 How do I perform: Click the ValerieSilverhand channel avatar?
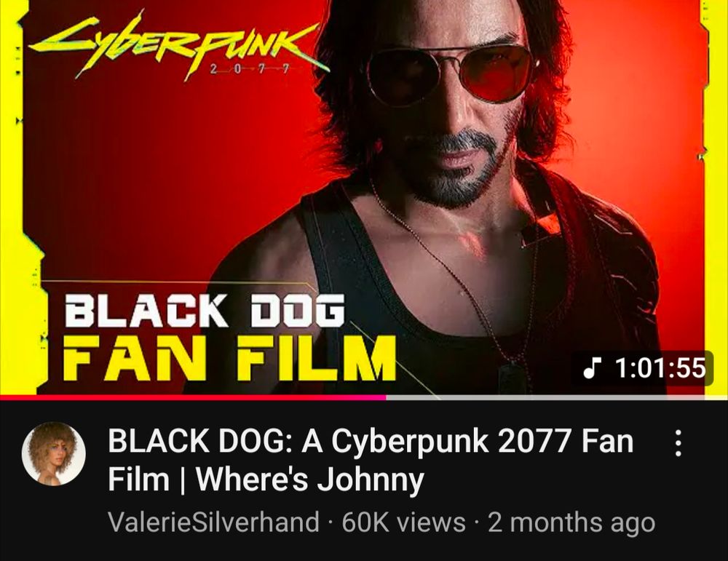click(x=53, y=453)
